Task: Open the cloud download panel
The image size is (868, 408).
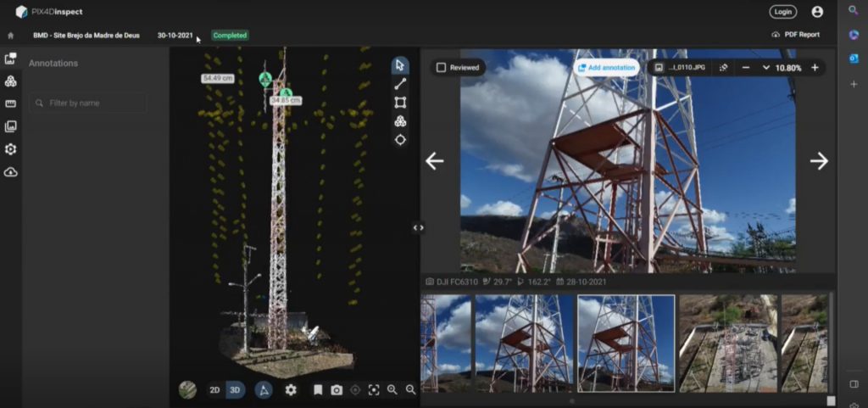Action: (10, 172)
